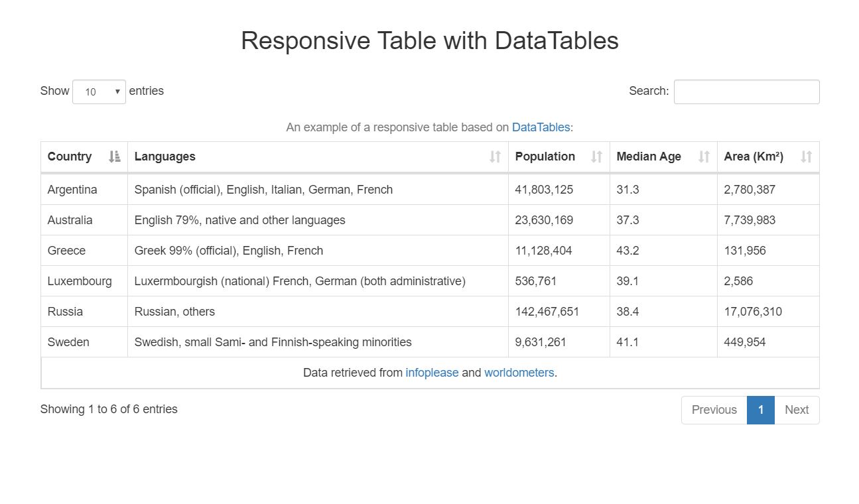
Task: Click Russia's population value
Action: click(547, 312)
